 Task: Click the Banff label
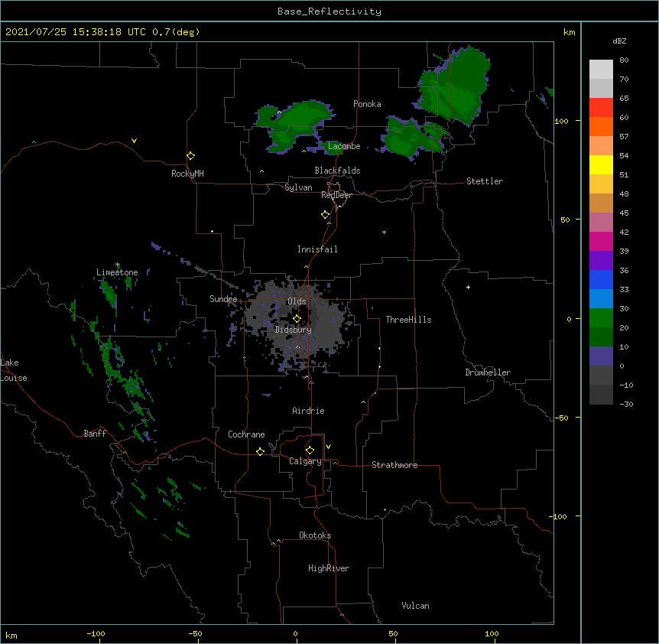(x=95, y=434)
